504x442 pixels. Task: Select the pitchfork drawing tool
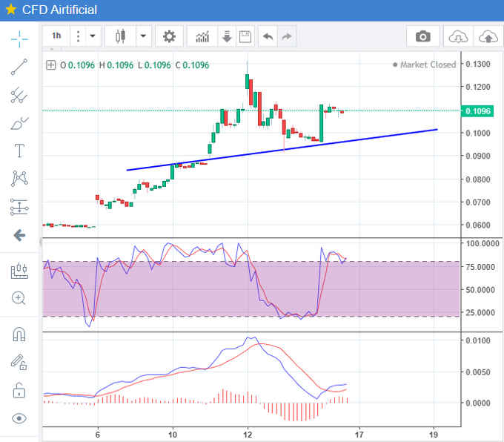19,96
